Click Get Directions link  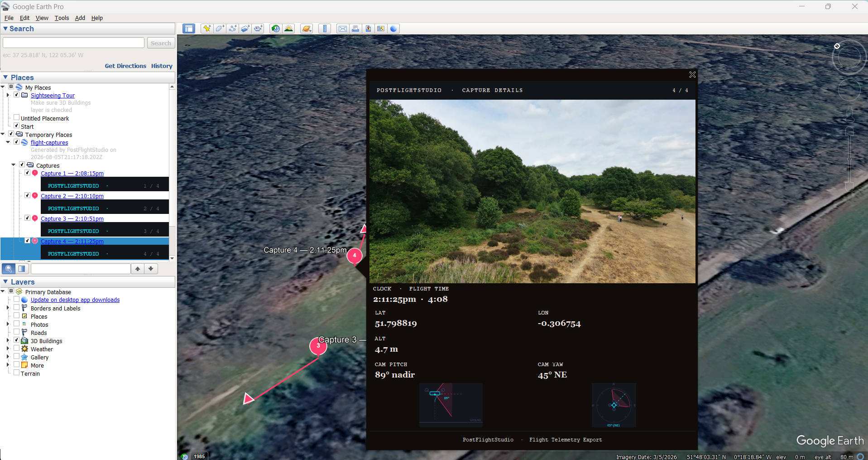tap(125, 66)
